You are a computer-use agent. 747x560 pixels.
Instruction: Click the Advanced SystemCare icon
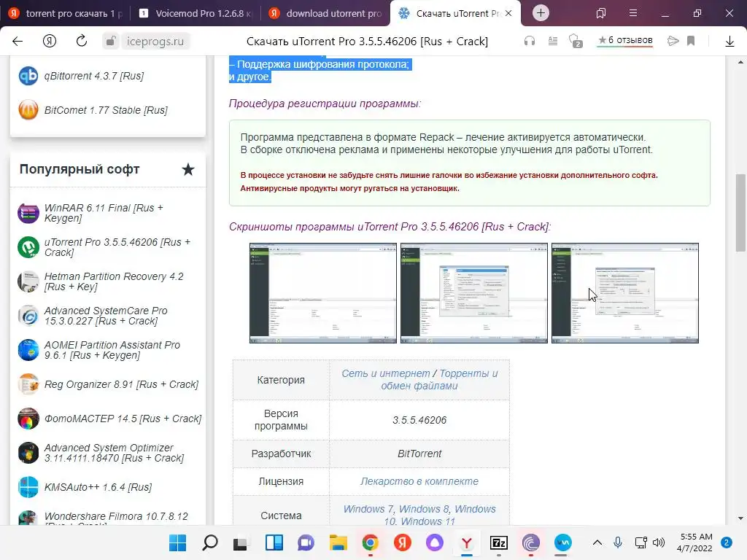coord(28,316)
